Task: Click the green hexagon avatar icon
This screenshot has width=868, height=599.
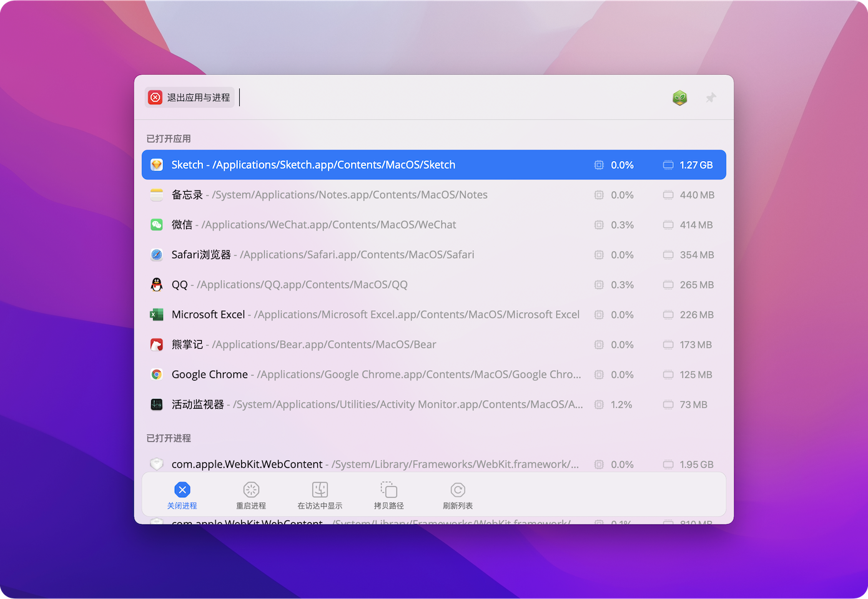Action: (x=680, y=98)
